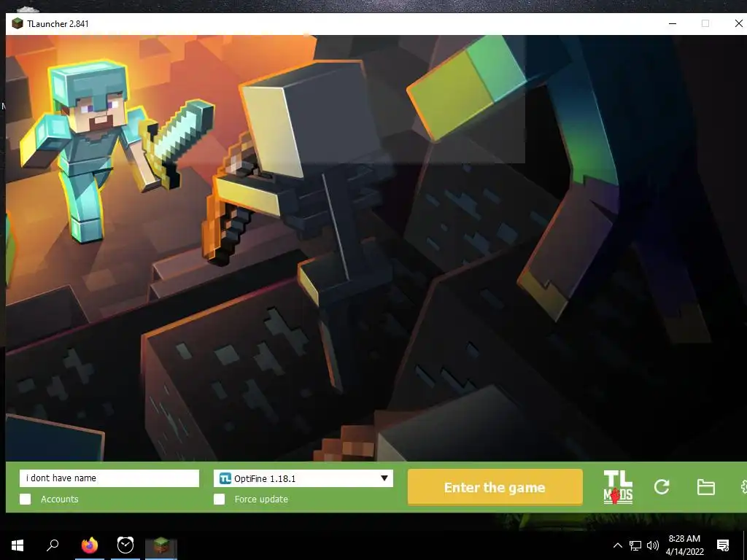This screenshot has width=747, height=560.
Task: Click the Accounts label text
Action: tap(60, 499)
